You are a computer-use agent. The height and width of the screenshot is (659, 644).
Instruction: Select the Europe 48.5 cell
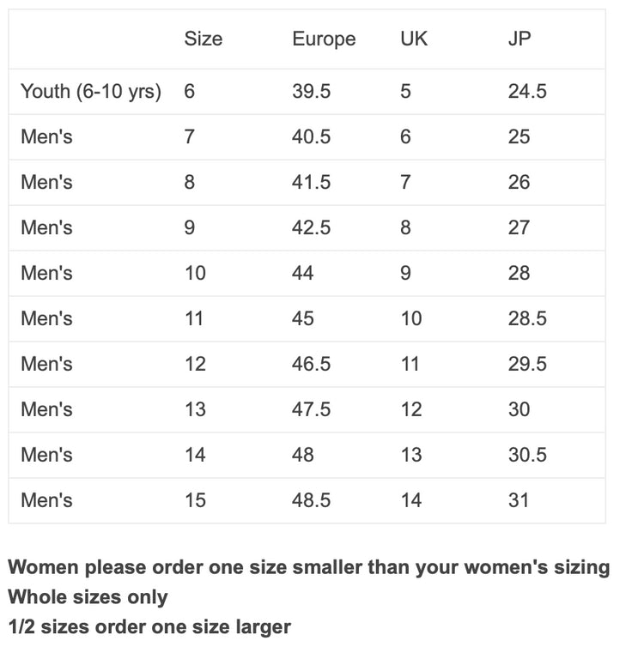[311, 501]
